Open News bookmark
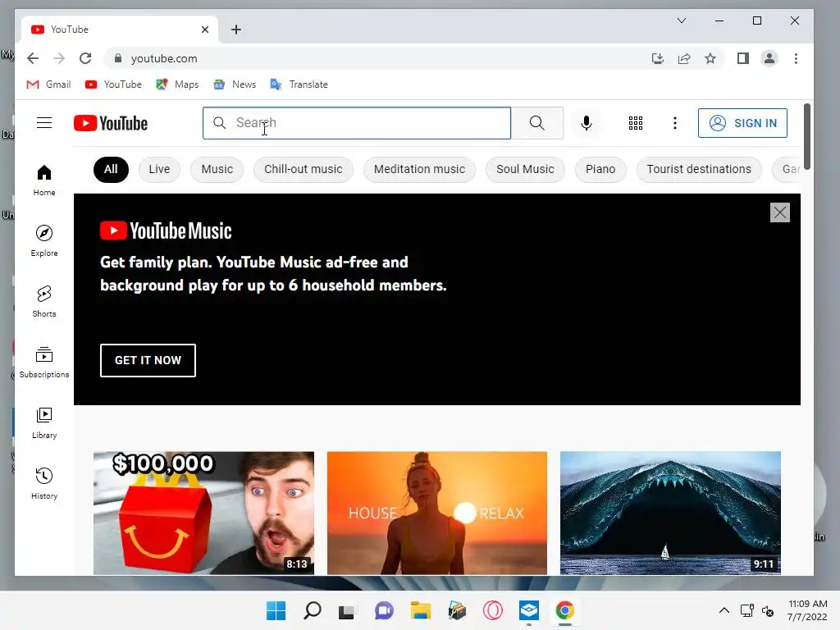Viewport: 840px width, 630px height. click(x=235, y=84)
